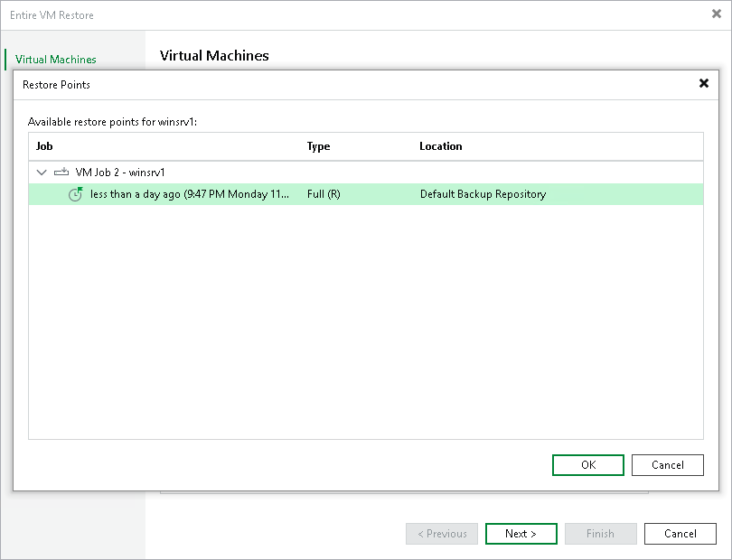Viewport: 732px width, 560px height.
Task: Close the Restore Points dialog with X
Action: click(704, 84)
